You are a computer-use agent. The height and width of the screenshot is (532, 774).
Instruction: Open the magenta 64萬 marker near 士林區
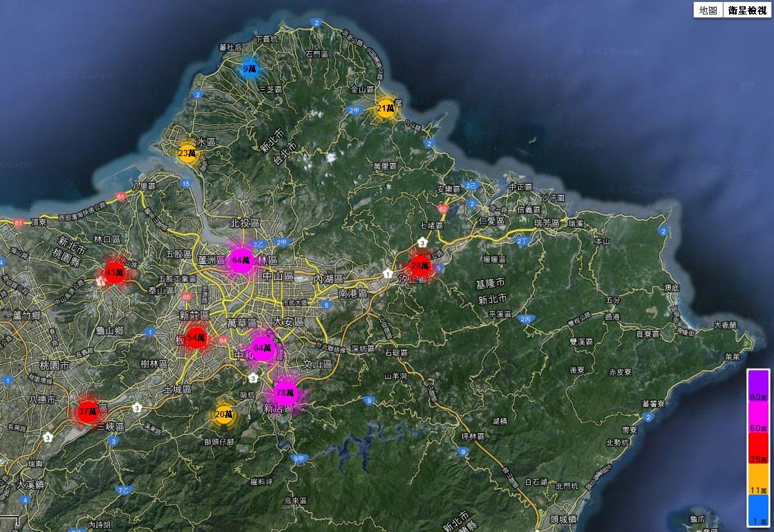pyautogui.click(x=241, y=260)
